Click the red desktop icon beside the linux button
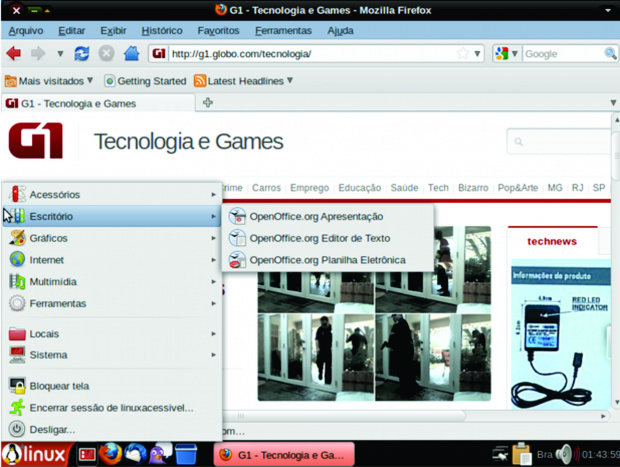 87,455
